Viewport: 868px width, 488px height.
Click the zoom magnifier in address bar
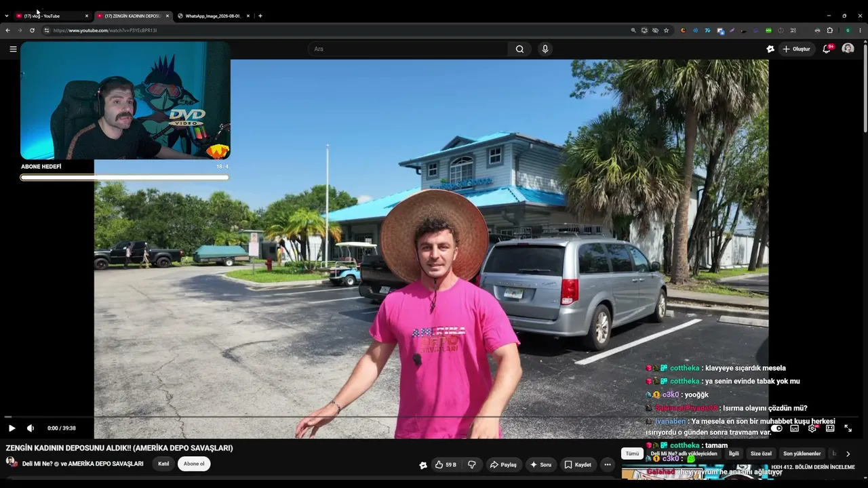click(x=633, y=30)
